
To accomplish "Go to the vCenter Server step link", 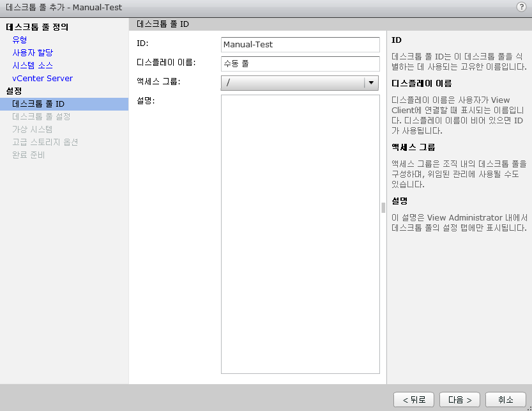I will (42, 78).
